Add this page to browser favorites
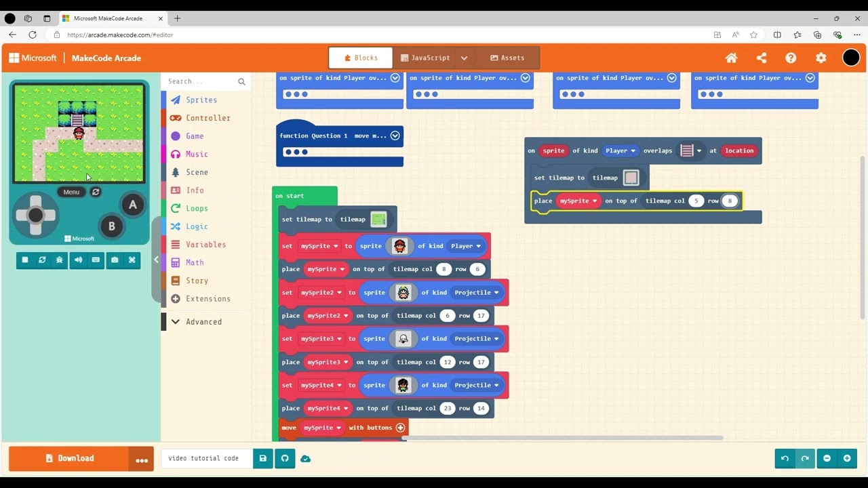The width and height of the screenshot is (868, 488). [753, 35]
